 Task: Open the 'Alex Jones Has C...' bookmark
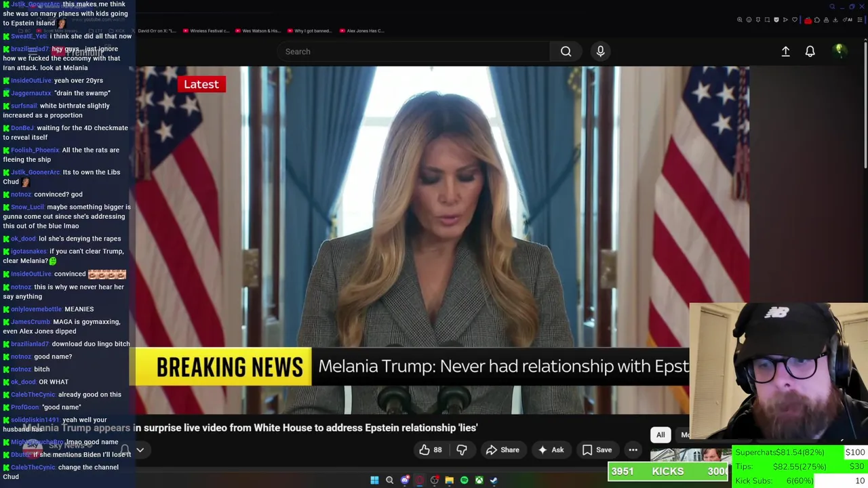pos(361,30)
